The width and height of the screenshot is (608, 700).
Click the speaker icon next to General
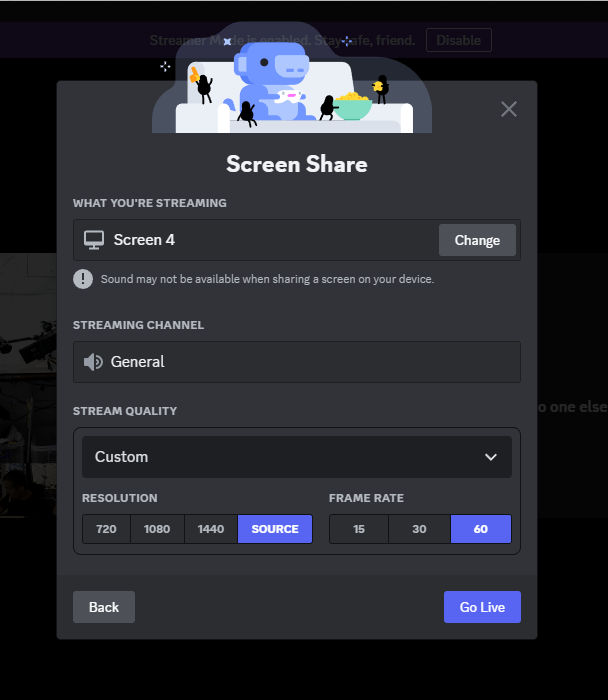[x=93, y=362]
